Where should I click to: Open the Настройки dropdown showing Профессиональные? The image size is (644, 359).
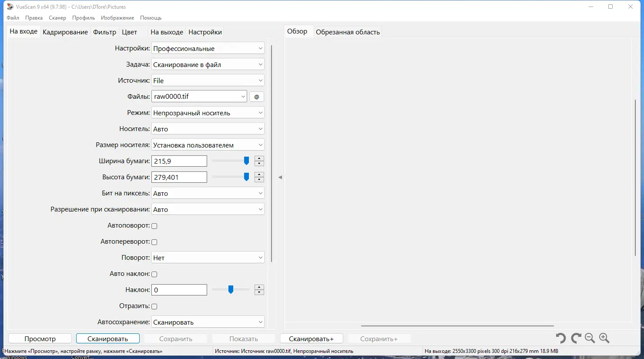(x=208, y=48)
